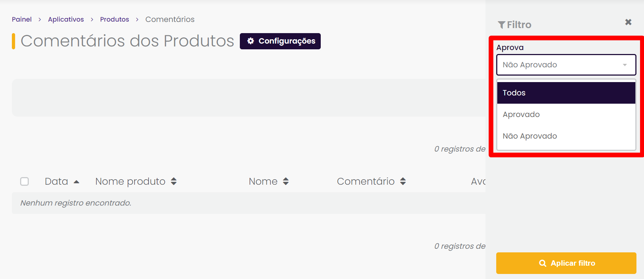Open Aplicativos breadcrumb link
The width and height of the screenshot is (644, 279).
[x=66, y=19]
